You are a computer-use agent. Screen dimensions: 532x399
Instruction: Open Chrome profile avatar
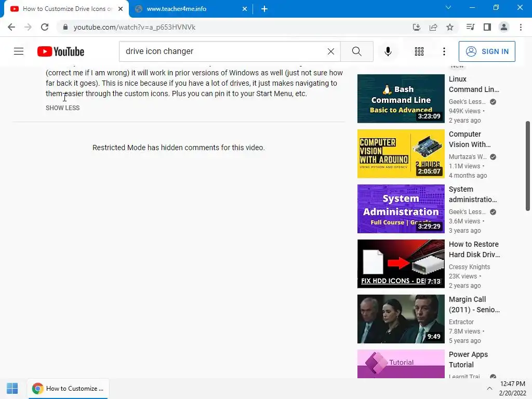pos(504,27)
